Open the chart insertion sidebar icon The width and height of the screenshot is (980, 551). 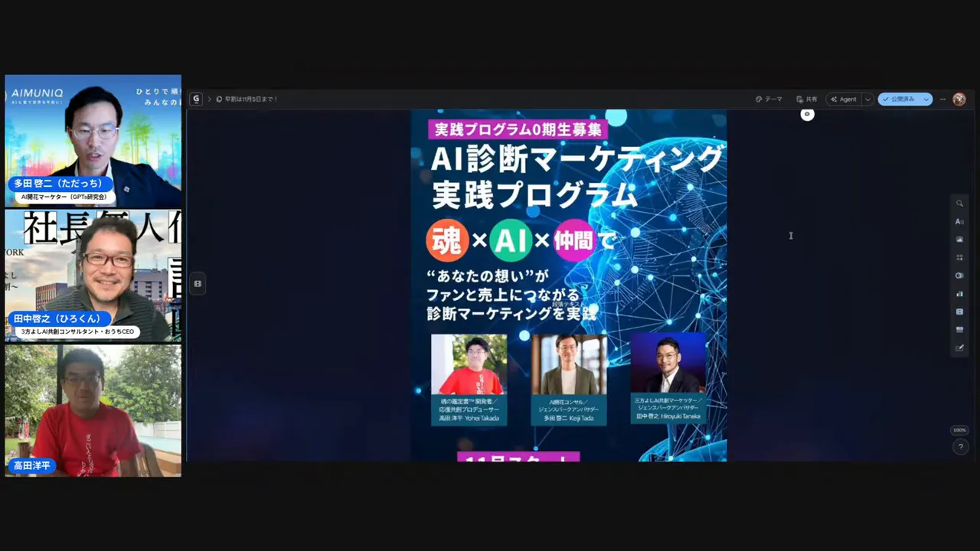(959, 294)
